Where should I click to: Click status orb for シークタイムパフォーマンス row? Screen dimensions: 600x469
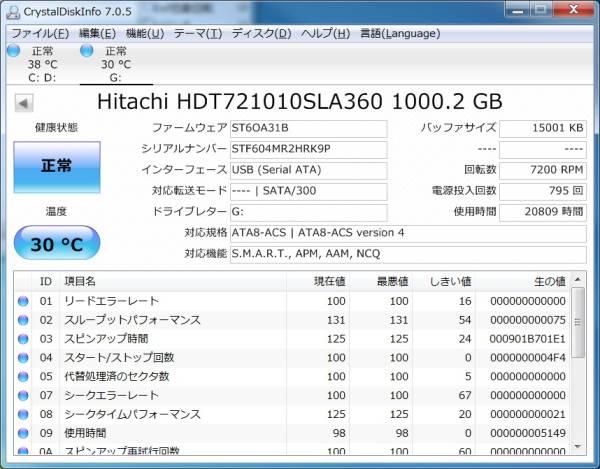[23, 414]
